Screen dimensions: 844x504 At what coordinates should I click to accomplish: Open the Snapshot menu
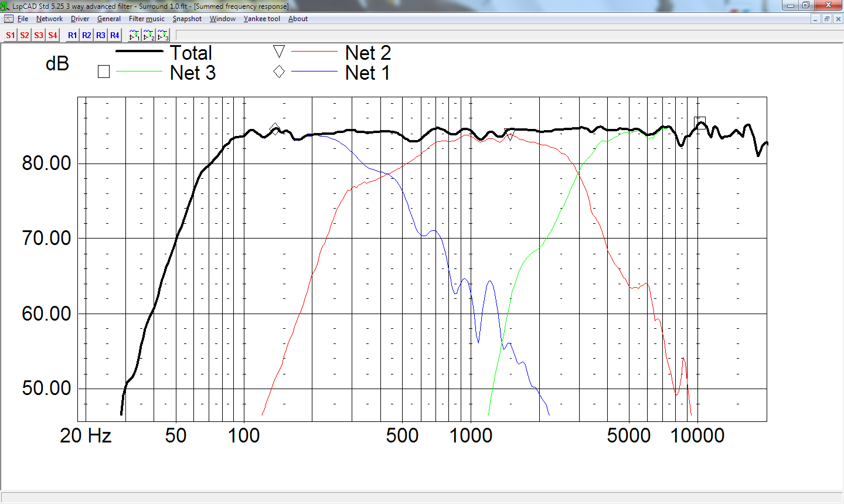pos(187,19)
